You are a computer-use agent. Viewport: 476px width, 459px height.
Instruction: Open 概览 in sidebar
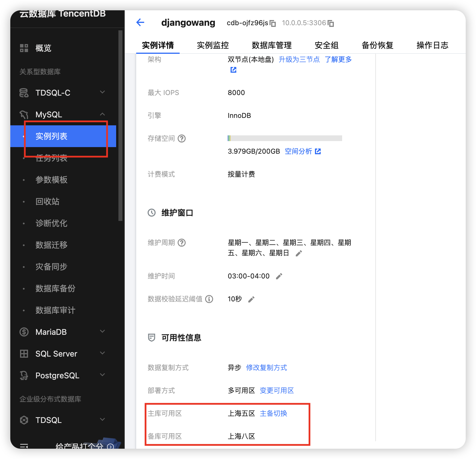tap(43, 48)
